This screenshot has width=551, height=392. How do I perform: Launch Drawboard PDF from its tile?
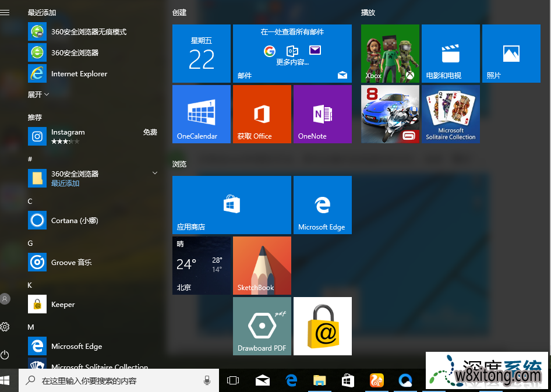point(262,326)
